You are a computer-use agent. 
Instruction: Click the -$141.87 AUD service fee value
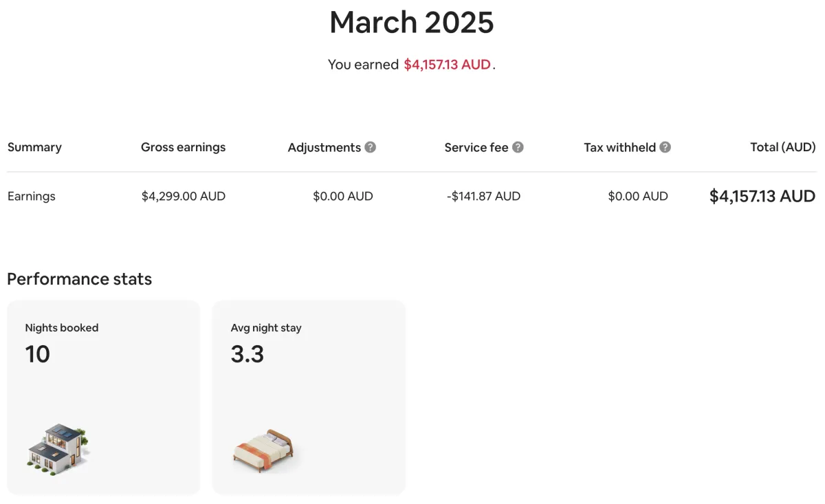483,196
